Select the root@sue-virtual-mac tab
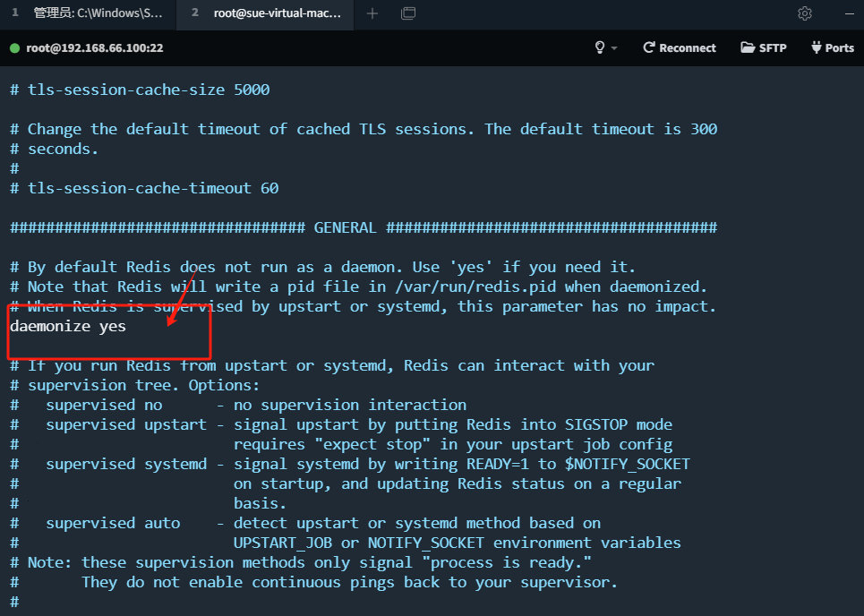Screen dimensions: 864x616 click(x=265, y=13)
